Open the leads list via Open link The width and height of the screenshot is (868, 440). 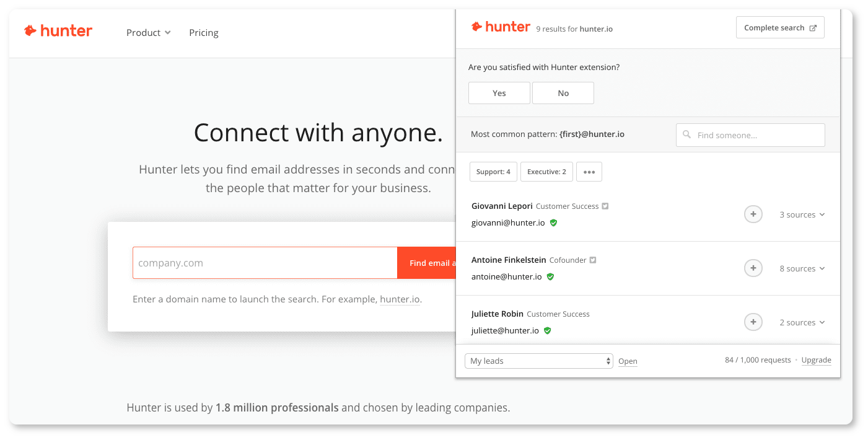click(x=628, y=361)
